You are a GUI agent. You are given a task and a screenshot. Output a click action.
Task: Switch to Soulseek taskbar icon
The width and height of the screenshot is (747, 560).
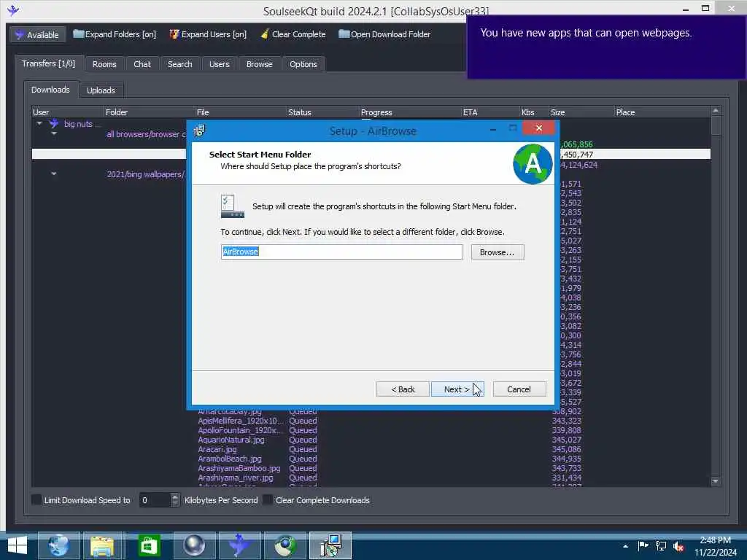tap(239, 545)
